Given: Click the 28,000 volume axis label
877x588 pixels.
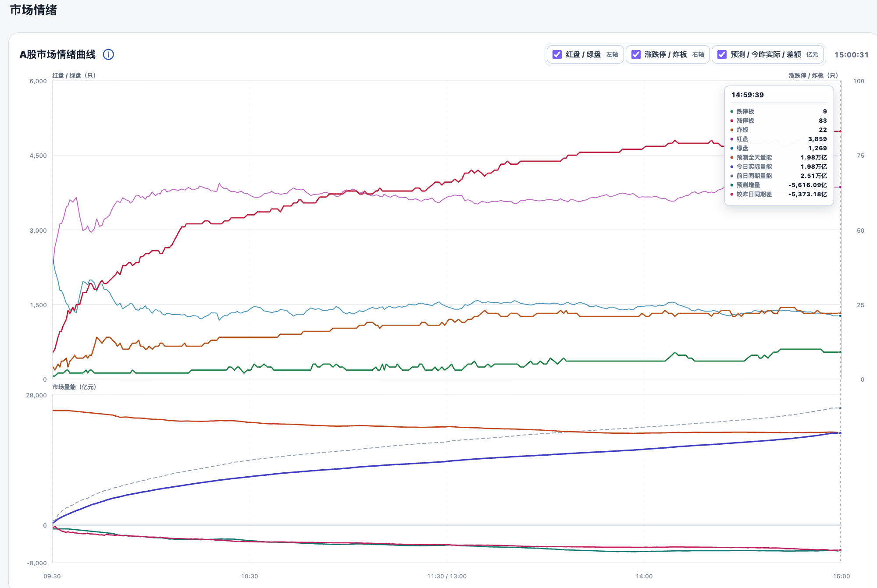Looking at the screenshot, I should click(x=36, y=395).
